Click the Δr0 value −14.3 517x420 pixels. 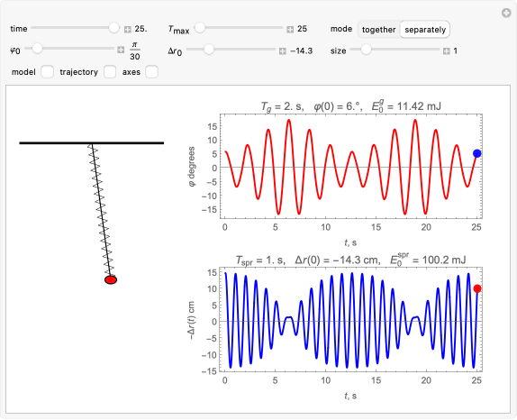(x=301, y=50)
